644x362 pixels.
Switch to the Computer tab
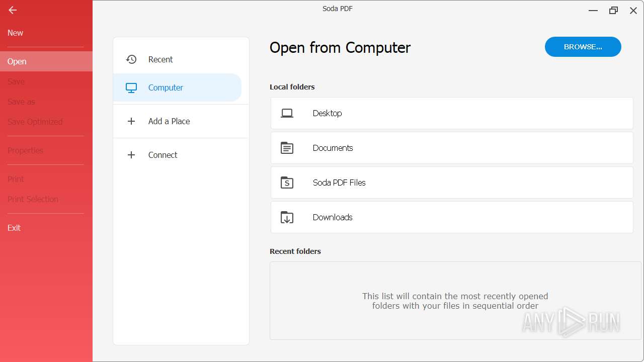click(x=177, y=87)
